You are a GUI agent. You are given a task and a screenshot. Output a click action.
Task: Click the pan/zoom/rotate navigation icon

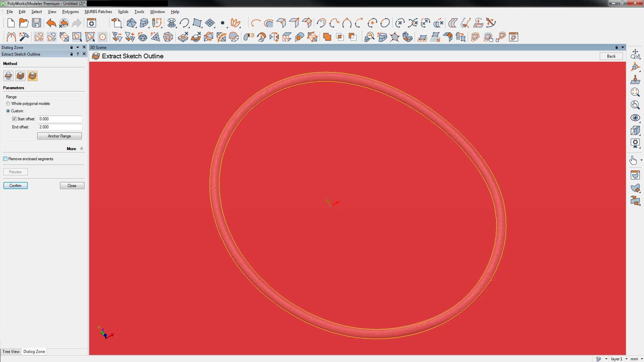coord(635,54)
